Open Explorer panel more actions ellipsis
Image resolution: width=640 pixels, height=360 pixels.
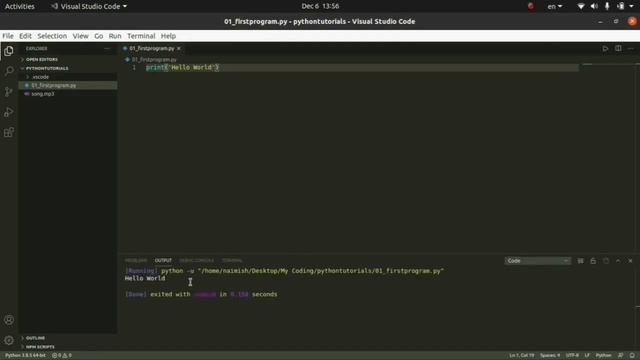[x=107, y=49]
